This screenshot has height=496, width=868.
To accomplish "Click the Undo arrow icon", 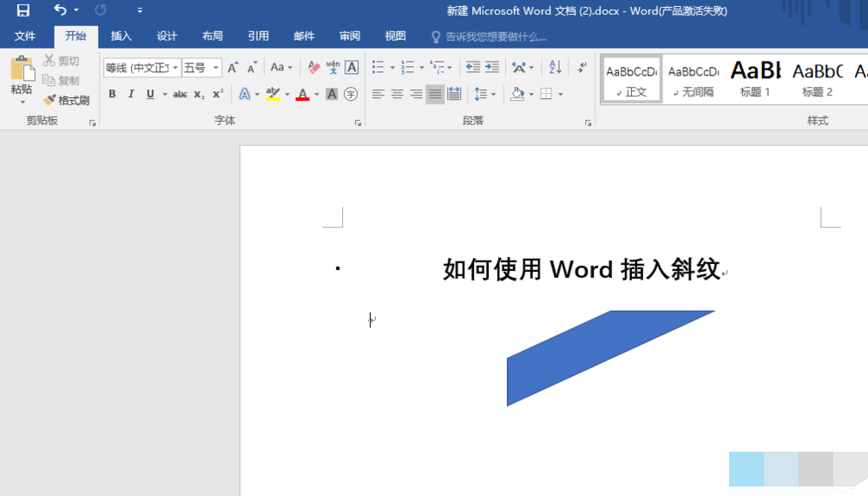I will coord(60,10).
